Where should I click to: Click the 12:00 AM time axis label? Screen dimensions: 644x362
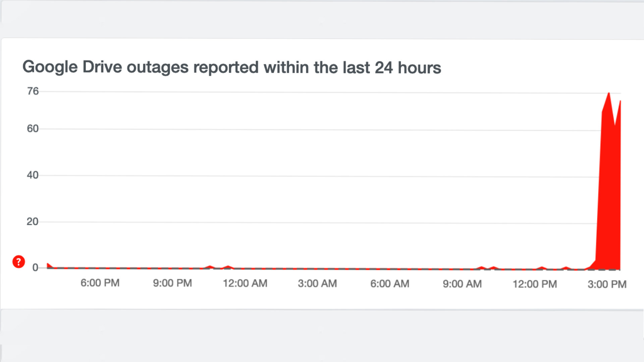pyautogui.click(x=245, y=284)
